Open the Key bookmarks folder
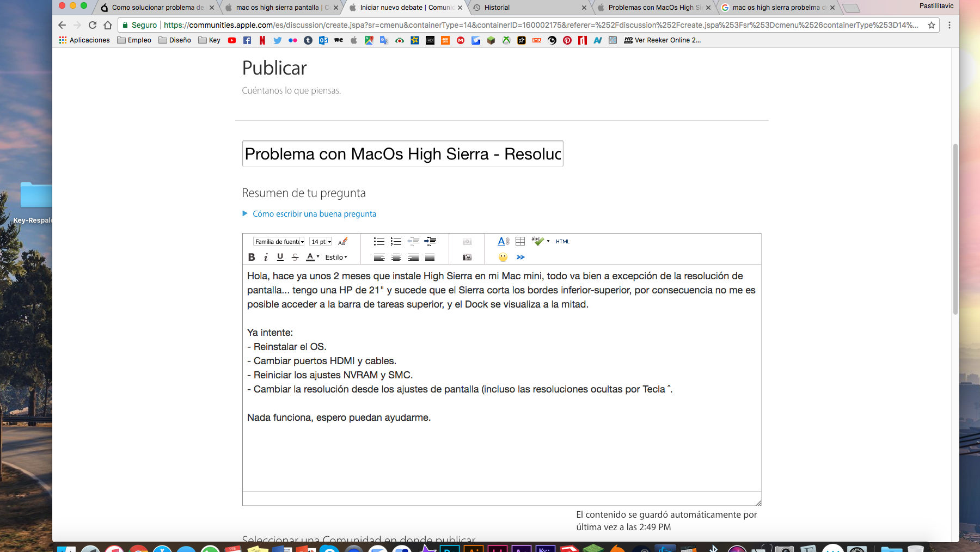 pos(210,40)
